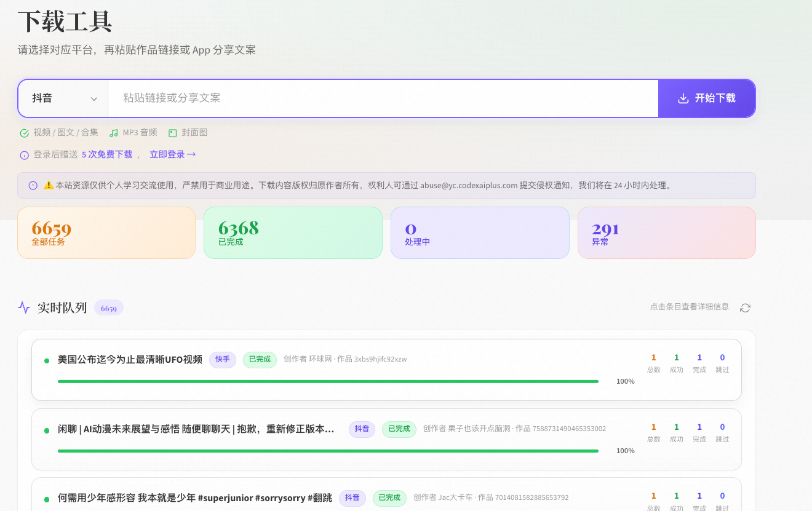812x511 pixels.
Task: Click the abuse@yc.codexaiplus.com email address
Action: 469,185
